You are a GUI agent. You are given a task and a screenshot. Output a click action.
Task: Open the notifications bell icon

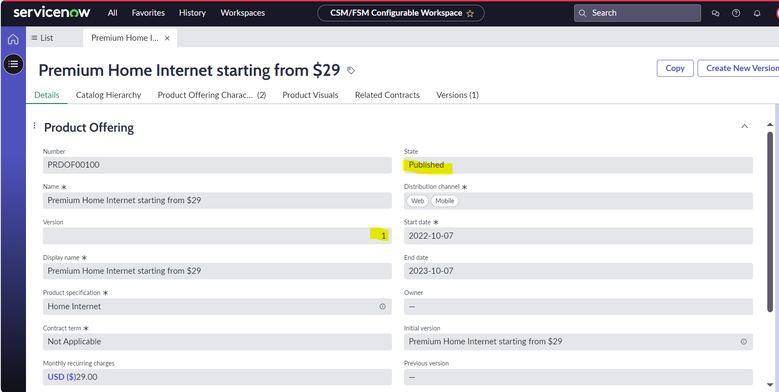coord(757,13)
